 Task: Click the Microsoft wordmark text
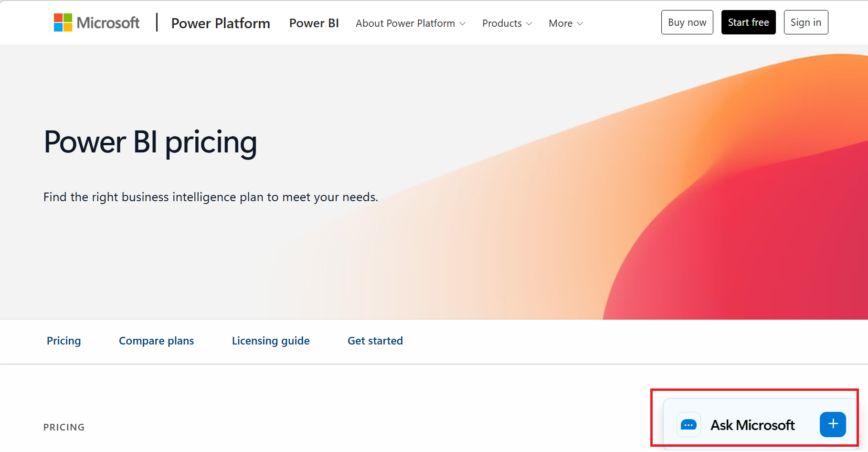point(108,23)
